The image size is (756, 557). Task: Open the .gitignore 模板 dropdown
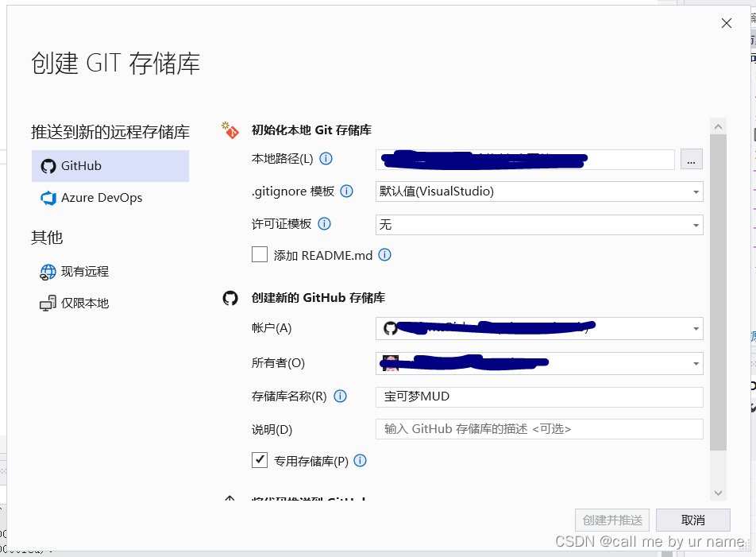tap(696, 191)
